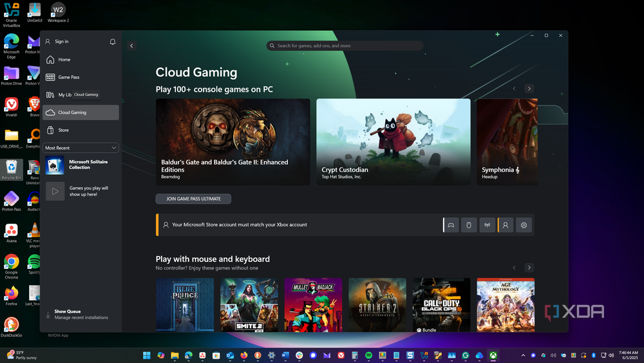Screen dimensions: 644x363
Task: Open Mullet MadJack game tile
Action: (x=313, y=304)
